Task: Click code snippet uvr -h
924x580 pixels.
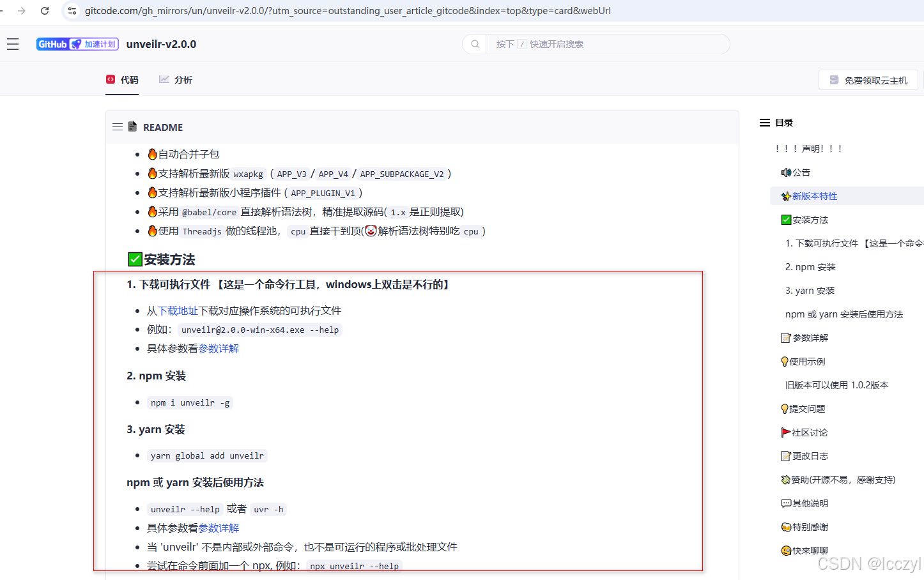Action: 268,509
